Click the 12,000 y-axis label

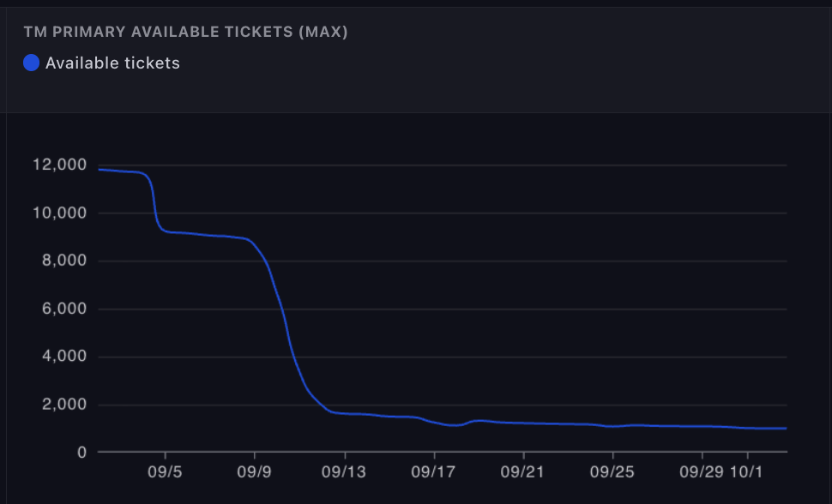[x=60, y=165]
